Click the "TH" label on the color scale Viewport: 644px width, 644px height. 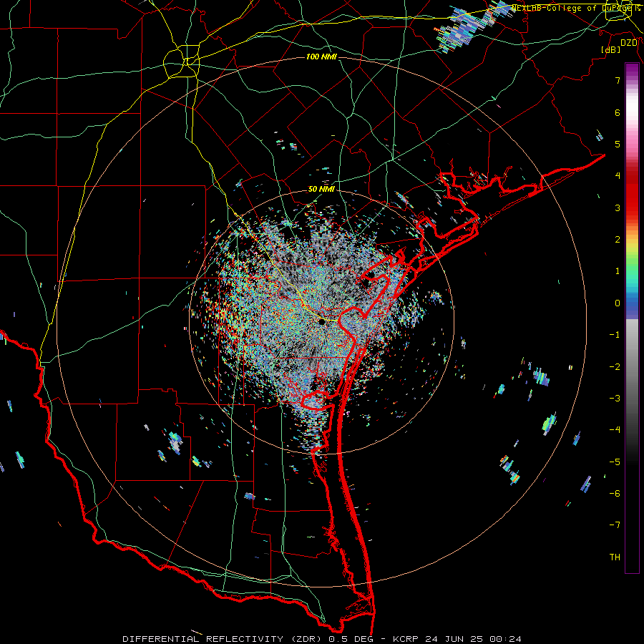click(615, 557)
